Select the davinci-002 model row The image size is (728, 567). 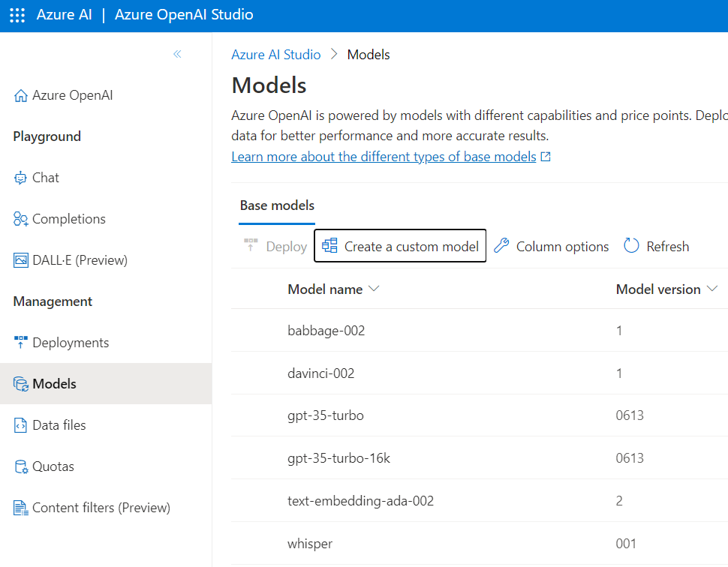(x=480, y=373)
